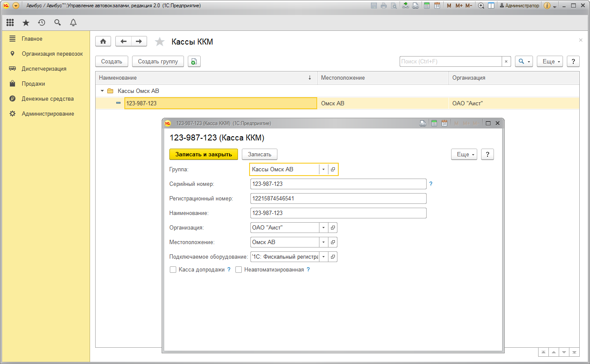Viewport: 590px width, 364px height.
Task: Open the sections menu grid icon
Action: 10,23
